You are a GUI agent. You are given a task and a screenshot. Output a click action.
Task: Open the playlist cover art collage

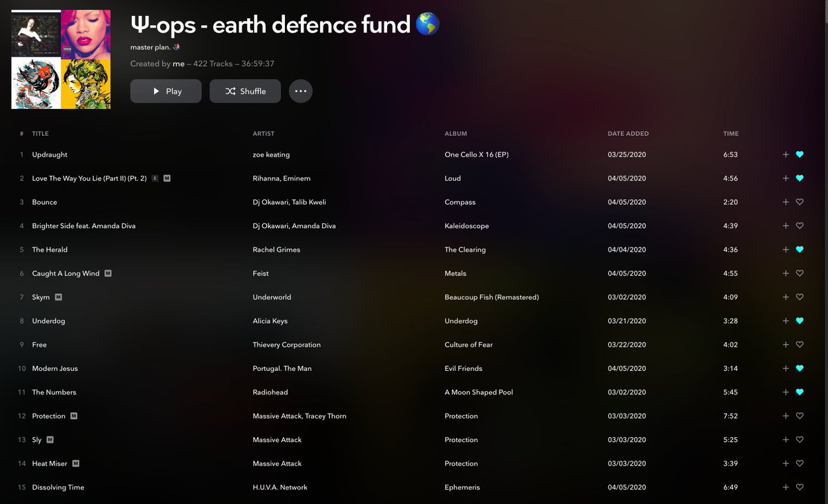click(x=61, y=59)
